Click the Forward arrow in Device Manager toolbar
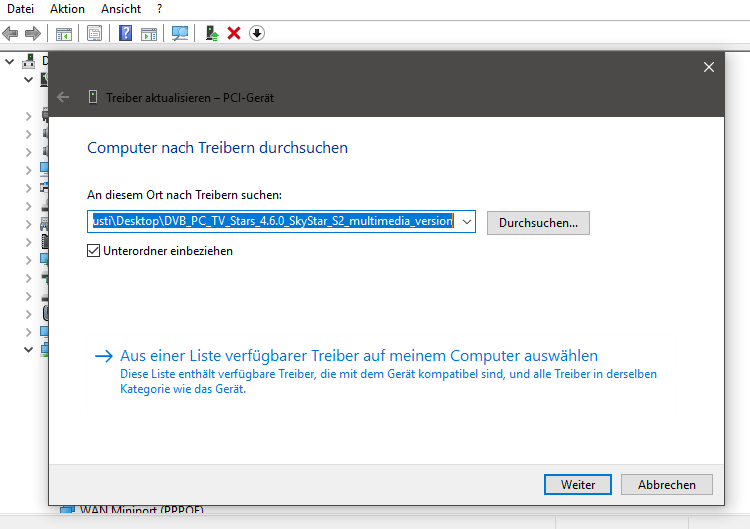Screen dimensions: 750x529 click(33, 33)
